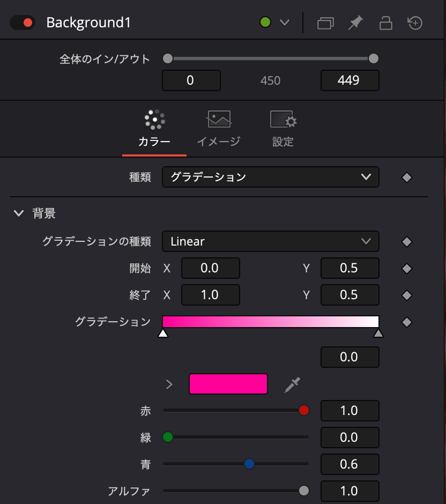Collapse the 背景 section
This screenshot has width=446, height=504.
click(x=19, y=213)
